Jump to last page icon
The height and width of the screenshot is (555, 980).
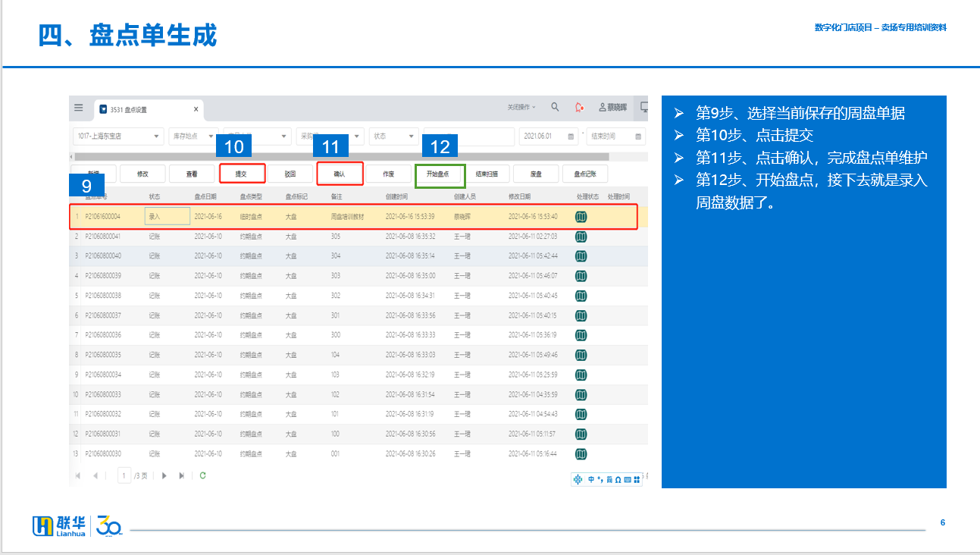[x=181, y=475]
